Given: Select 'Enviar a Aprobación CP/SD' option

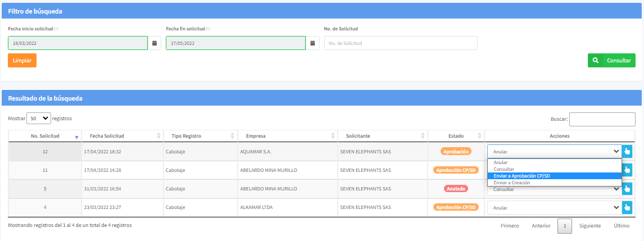Looking at the screenshot, I should (x=521, y=176).
